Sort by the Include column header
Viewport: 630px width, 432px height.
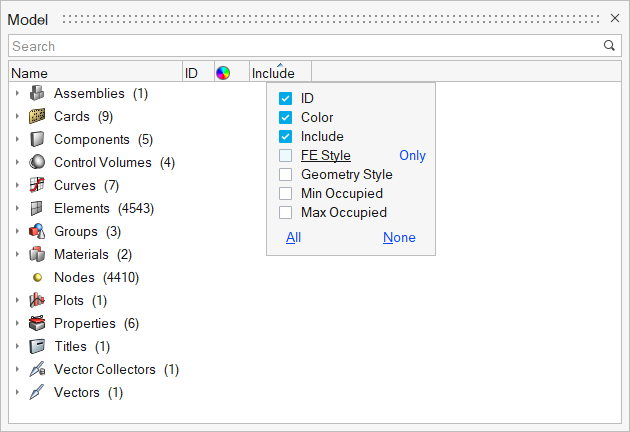[273, 73]
